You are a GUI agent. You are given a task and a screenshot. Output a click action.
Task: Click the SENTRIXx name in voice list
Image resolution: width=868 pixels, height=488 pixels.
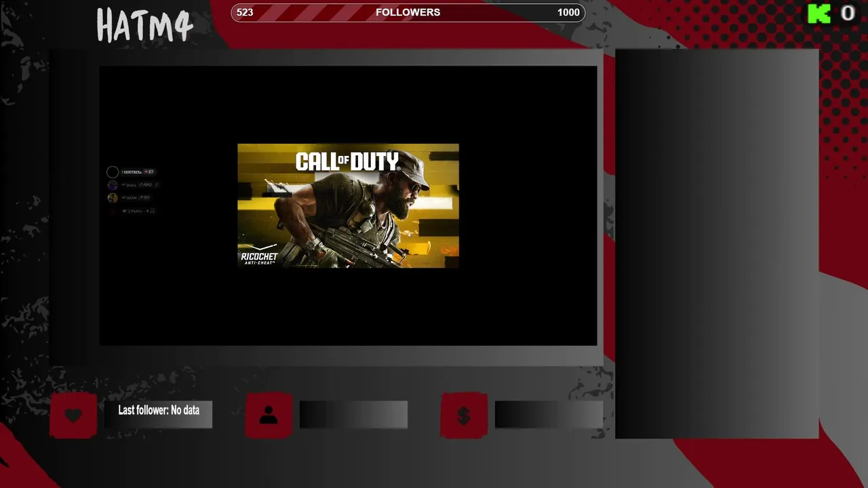pyautogui.click(x=132, y=172)
